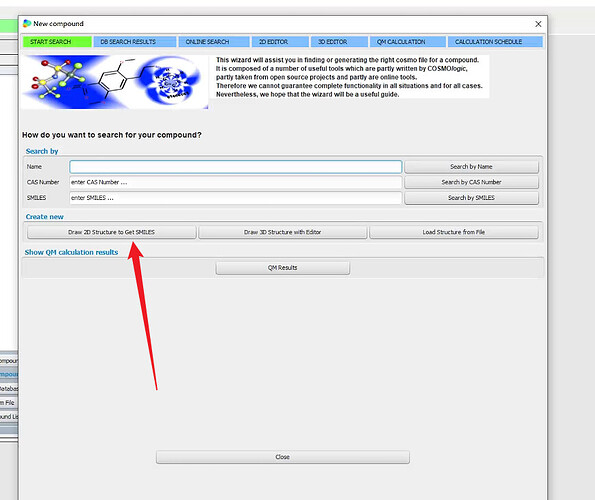Close the New compound dialog with X
The height and width of the screenshot is (500, 595).
tap(538, 24)
